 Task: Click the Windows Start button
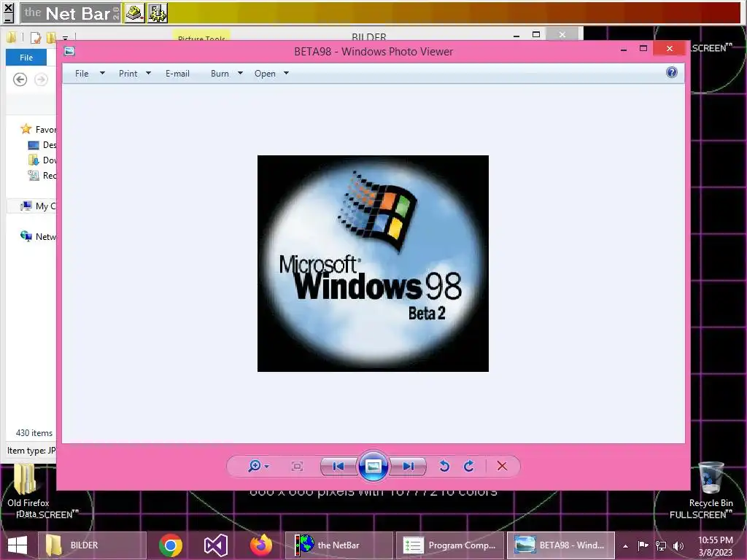click(18, 545)
